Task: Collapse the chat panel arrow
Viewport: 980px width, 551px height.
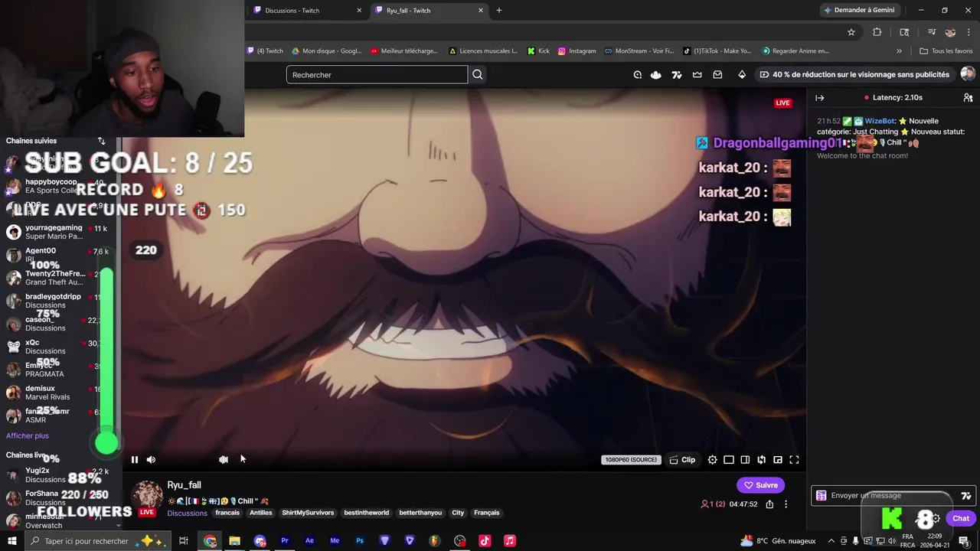Action: pos(819,98)
